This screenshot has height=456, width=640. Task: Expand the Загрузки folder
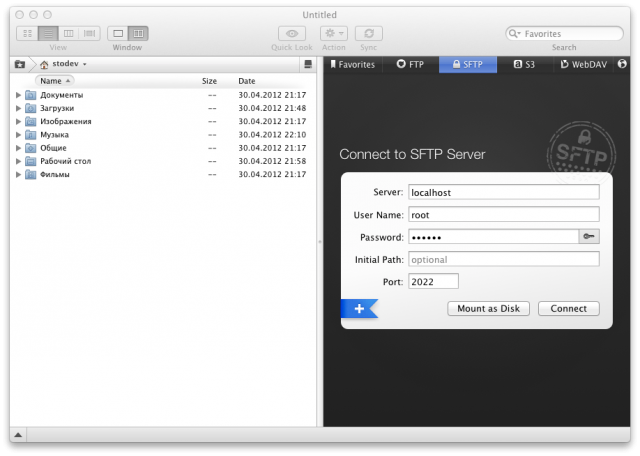point(18,108)
